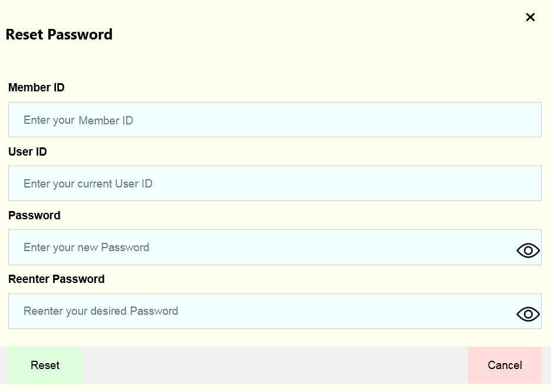This screenshot has width=554, height=392.
Task: Click placeholder Enter your current User ID
Action: (88, 184)
